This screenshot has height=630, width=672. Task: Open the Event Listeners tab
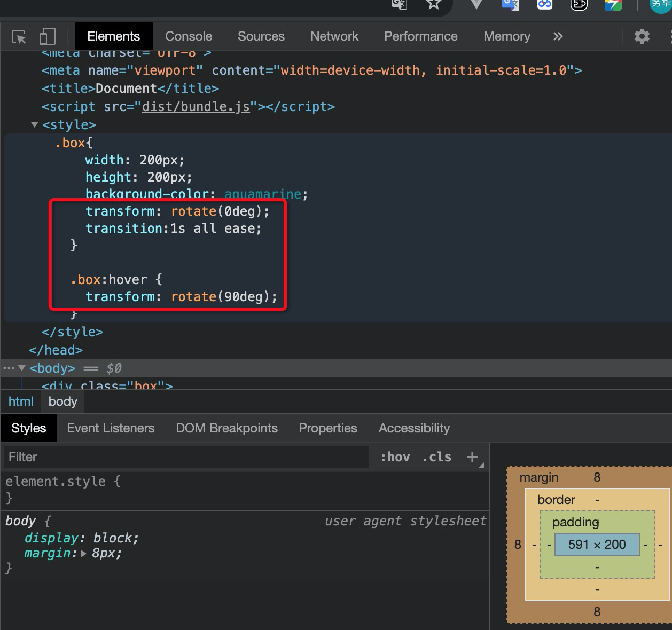[x=111, y=428]
